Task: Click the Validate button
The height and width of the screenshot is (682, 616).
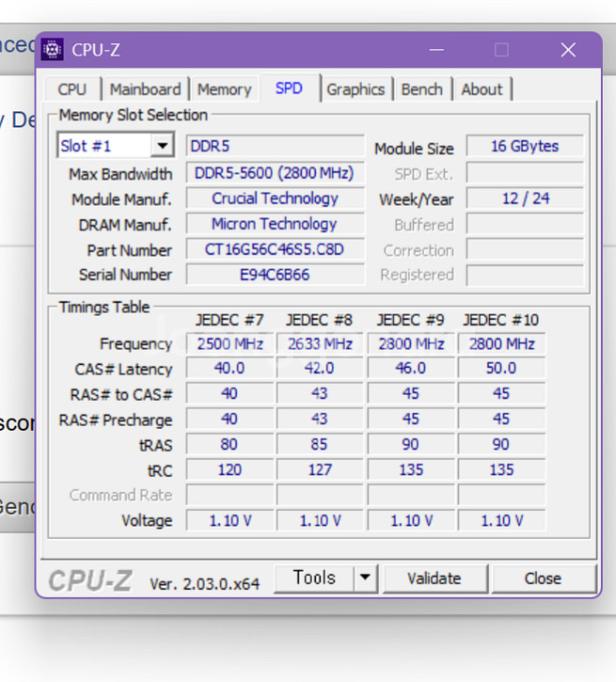Action: (x=434, y=579)
